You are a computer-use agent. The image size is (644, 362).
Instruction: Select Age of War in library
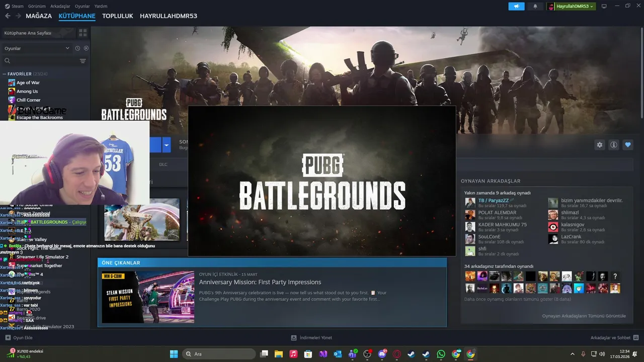pyautogui.click(x=28, y=82)
